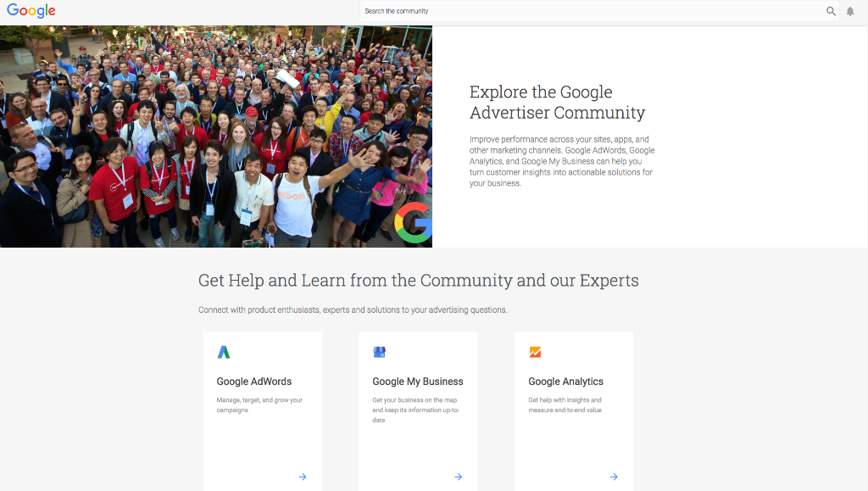The image size is (868, 491).
Task: Open Google AdWords via its arrow
Action: click(x=303, y=477)
